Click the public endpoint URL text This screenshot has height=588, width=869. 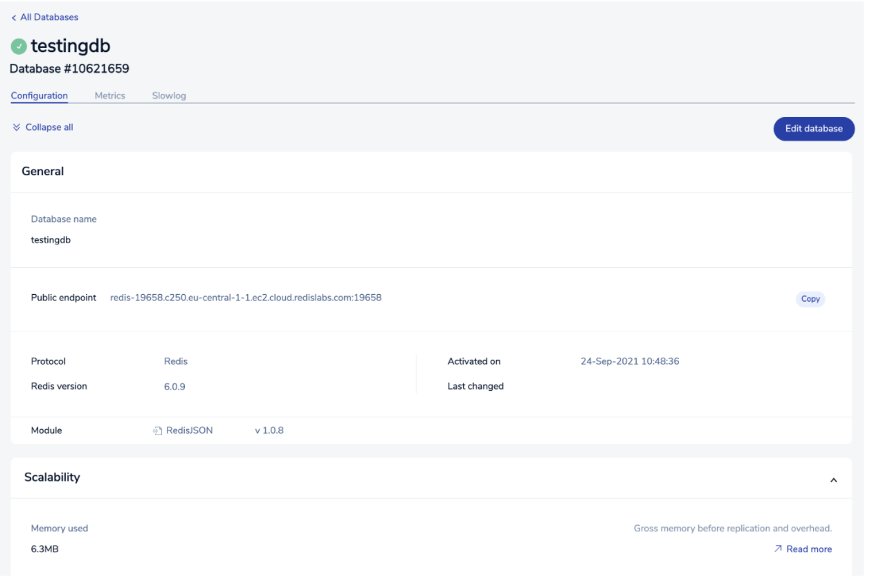pyautogui.click(x=246, y=298)
